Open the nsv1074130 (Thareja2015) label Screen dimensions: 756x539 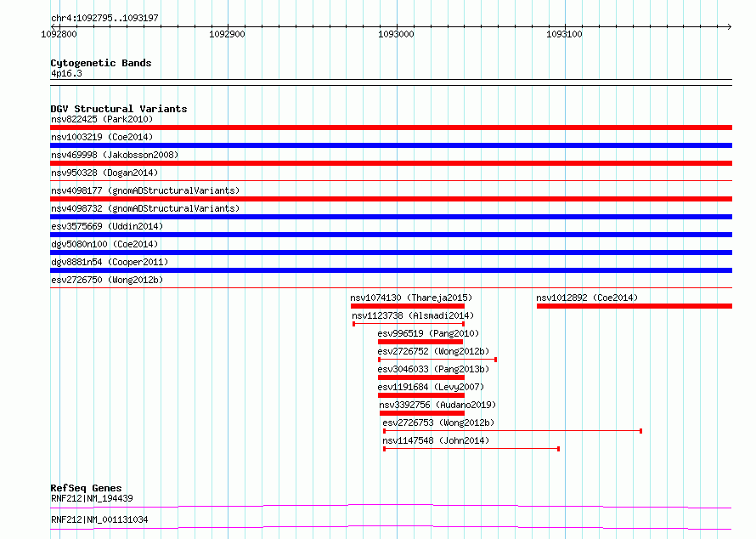[411, 298]
